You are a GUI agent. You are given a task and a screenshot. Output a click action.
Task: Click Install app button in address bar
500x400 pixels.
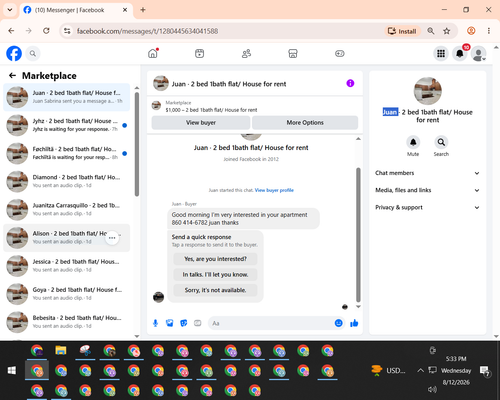[x=403, y=31]
